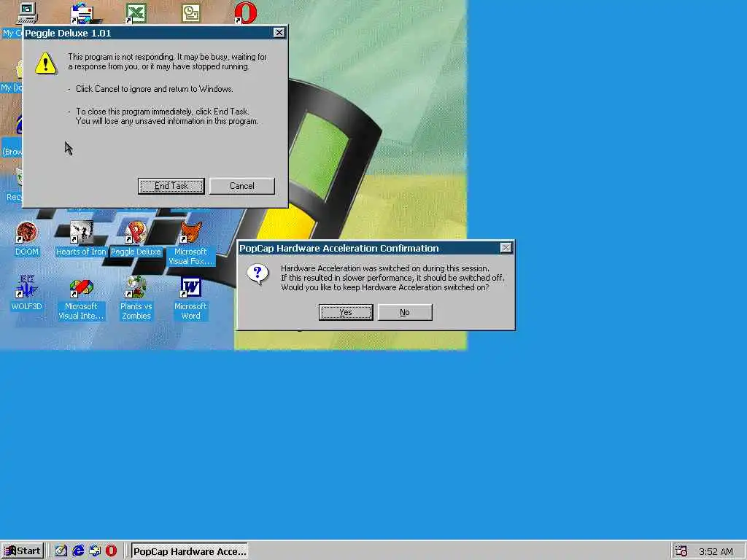
Task: Click Cancel in Peggle Deluxe dialog
Action: click(x=242, y=186)
